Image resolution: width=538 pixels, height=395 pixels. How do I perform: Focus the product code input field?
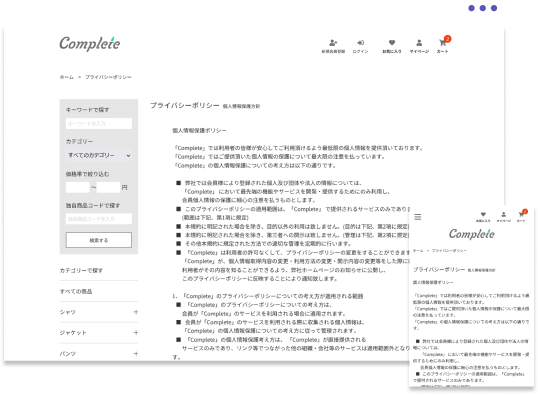[99, 219]
